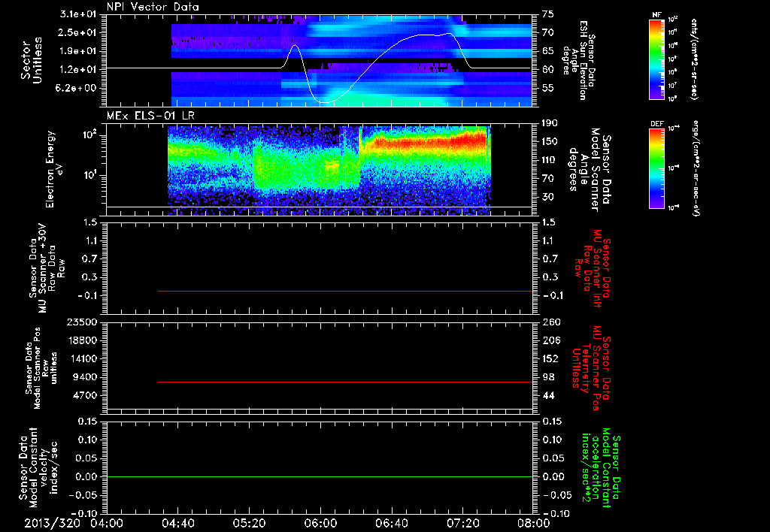770x532 pixels.
Task: Click the 150 degree scanner angle tick
Action: 550,141
